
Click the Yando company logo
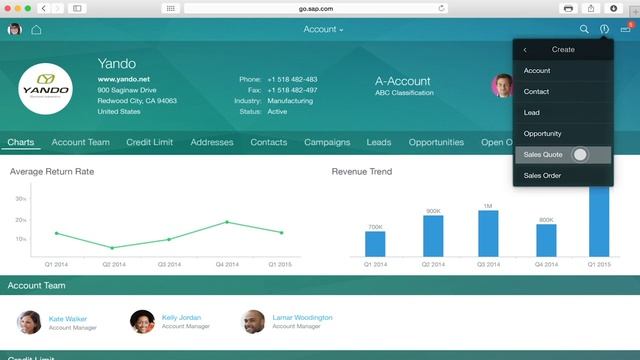(46, 89)
